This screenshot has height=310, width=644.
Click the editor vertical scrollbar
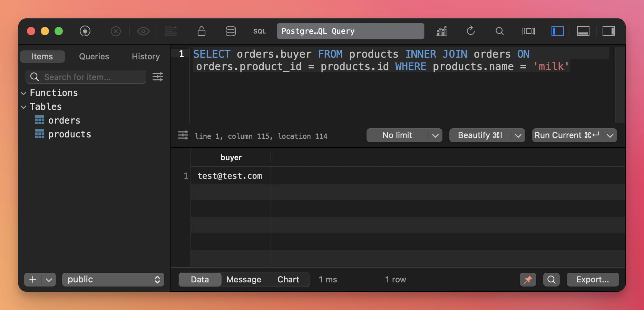point(620,85)
